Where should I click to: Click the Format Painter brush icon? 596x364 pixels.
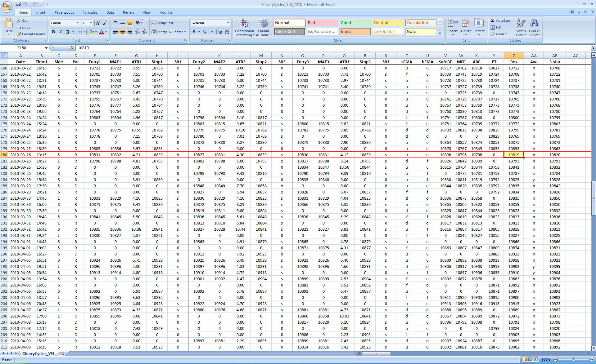[x=19, y=34]
